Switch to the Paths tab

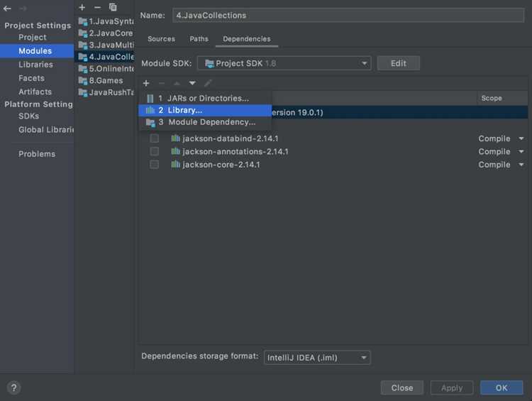(x=199, y=39)
